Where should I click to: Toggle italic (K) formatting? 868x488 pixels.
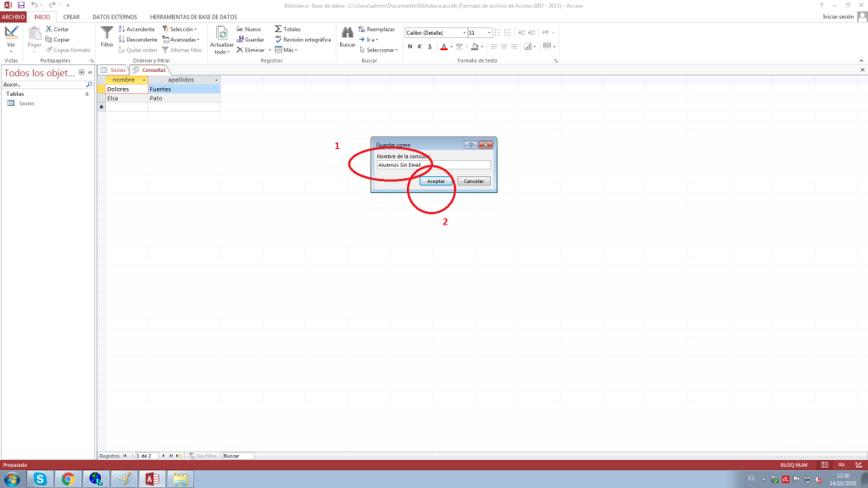(420, 47)
